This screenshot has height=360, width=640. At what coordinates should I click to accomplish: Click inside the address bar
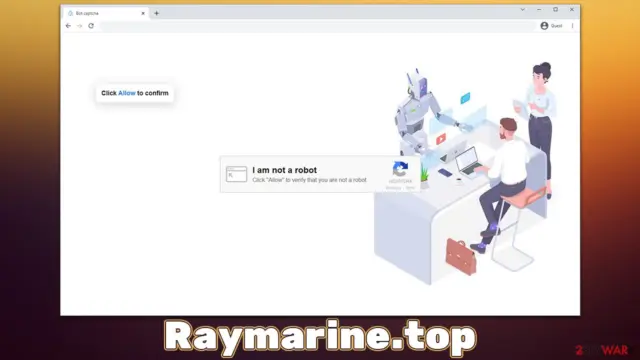[318, 26]
